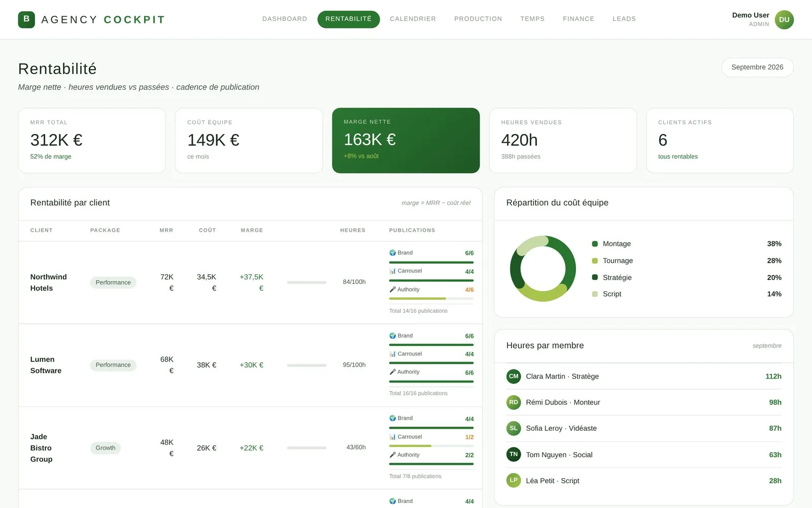This screenshot has height=508, width=812.
Task: Open the MRR Total card
Action: point(92,140)
